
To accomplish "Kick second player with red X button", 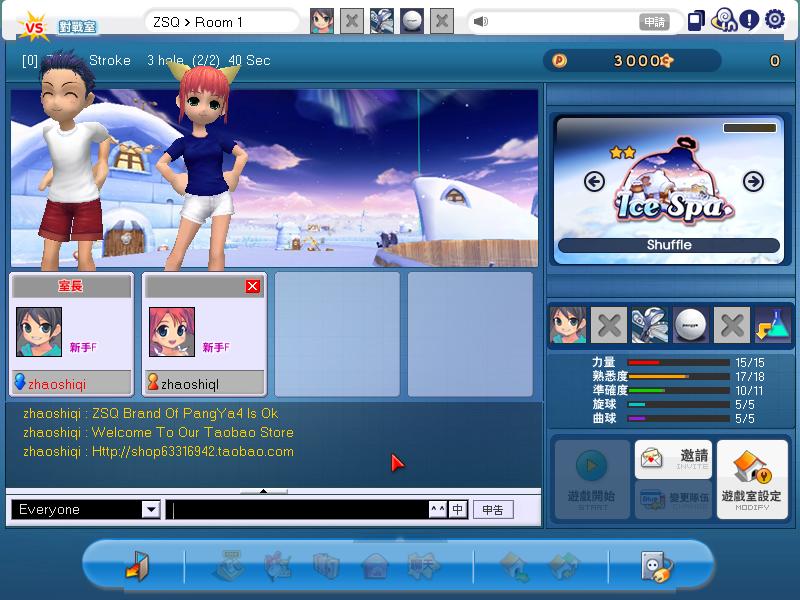I will pyautogui.click(x=252, y=287).
